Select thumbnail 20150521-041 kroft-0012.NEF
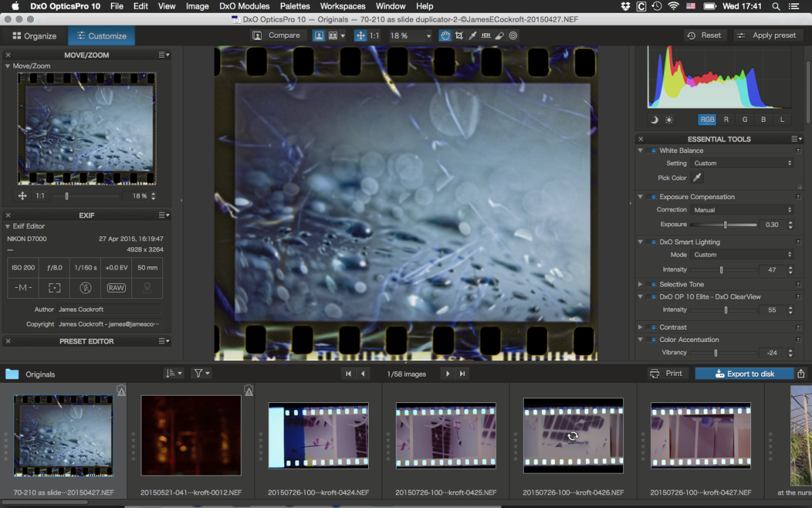This screenshot has width=812, height=508. [191, 436]
